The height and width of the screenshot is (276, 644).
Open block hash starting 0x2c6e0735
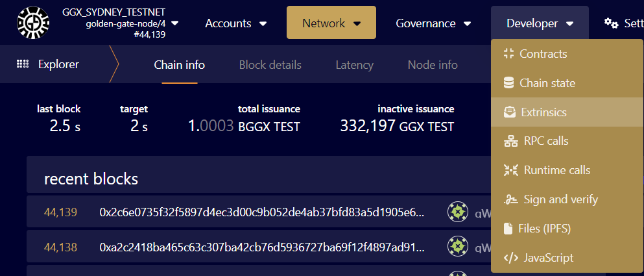coord(262,212)
